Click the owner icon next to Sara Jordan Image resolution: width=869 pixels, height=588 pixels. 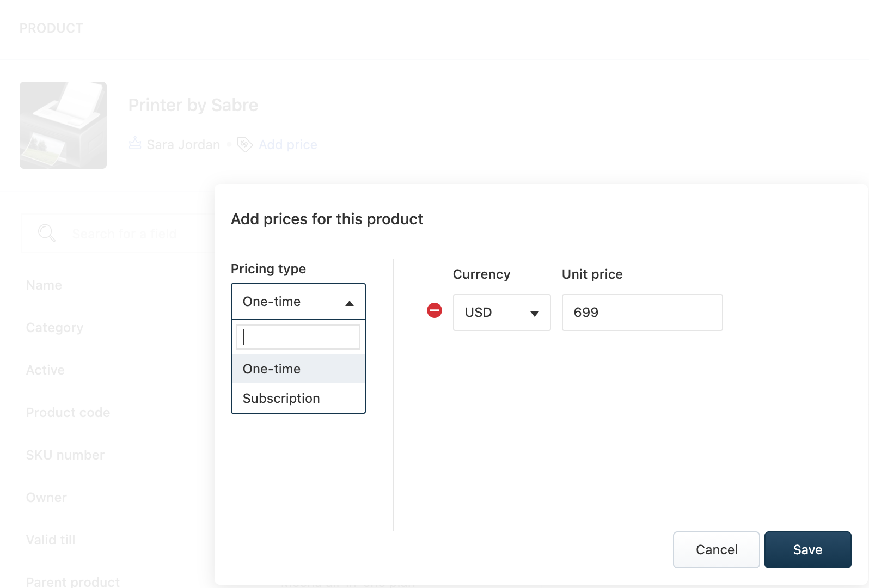tap(135, 144)
